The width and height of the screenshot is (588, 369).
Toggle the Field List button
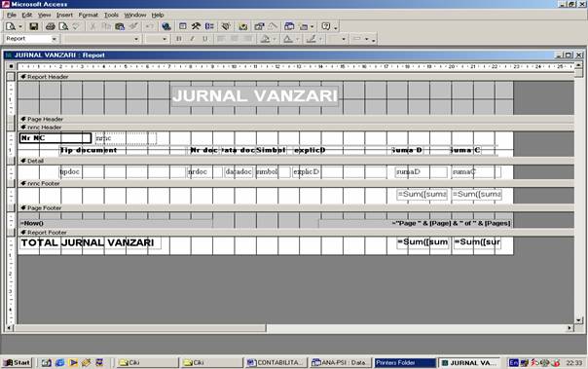[183, 26]
